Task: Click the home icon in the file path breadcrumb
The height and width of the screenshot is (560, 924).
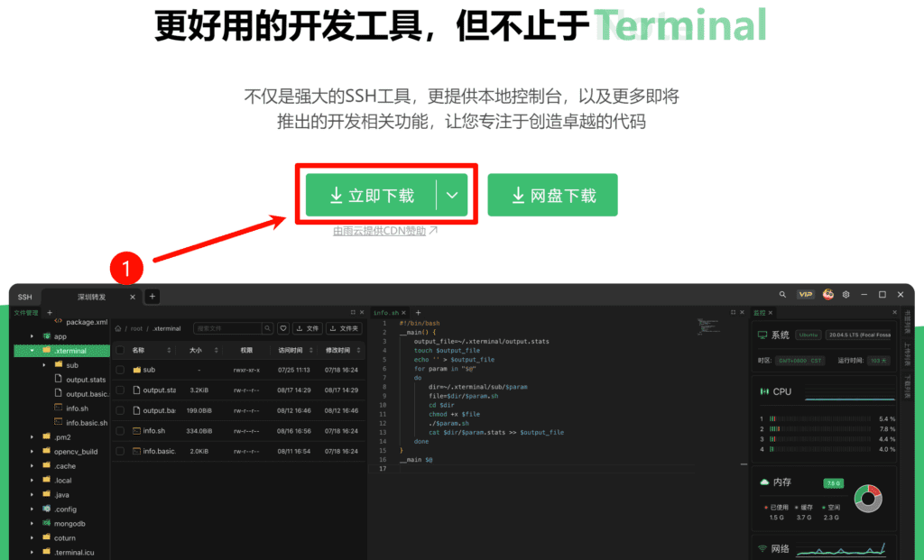Action: click(118, 327)
